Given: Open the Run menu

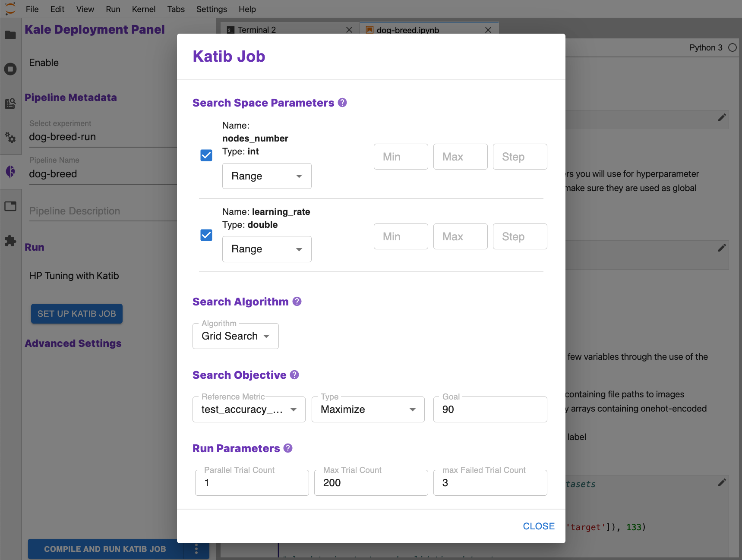Looking at the screenshot, I should (x=113, y=9).
